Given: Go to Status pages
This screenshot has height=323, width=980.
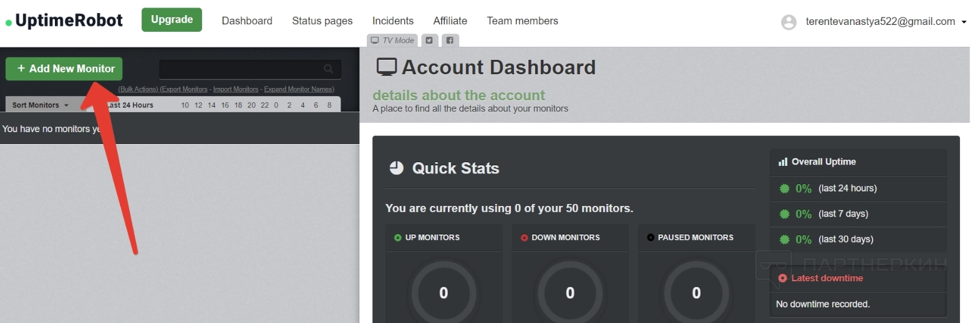Looking at the screenshot, I should (x=322, y=21).
